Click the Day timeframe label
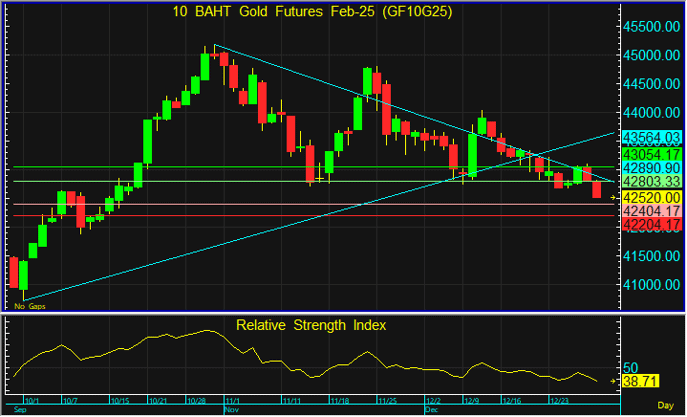This screenshot has width=687, height=417. pos(668,404)
